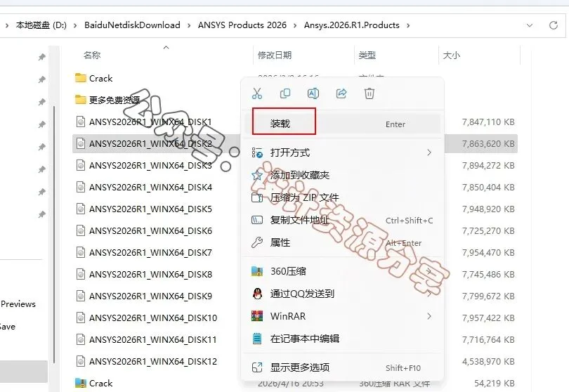Click the 打开方式 submenu arrow
Viewport: 569px width, 392px height.
pos(429,153)
